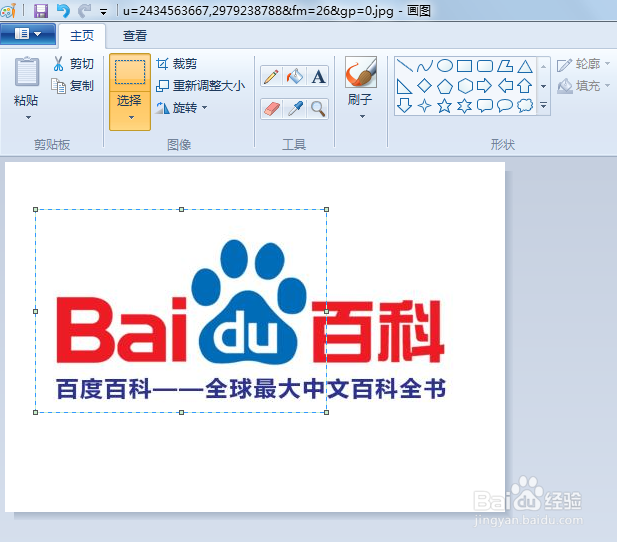Screen dimensions: 617x542
Task: Click shapes gallery scroll-up arrow
Action: click(x=543, y=67)
